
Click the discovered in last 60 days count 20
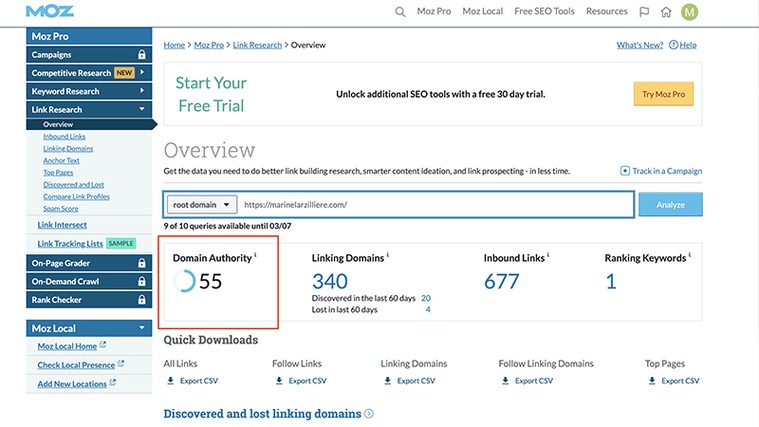[426, 298]
